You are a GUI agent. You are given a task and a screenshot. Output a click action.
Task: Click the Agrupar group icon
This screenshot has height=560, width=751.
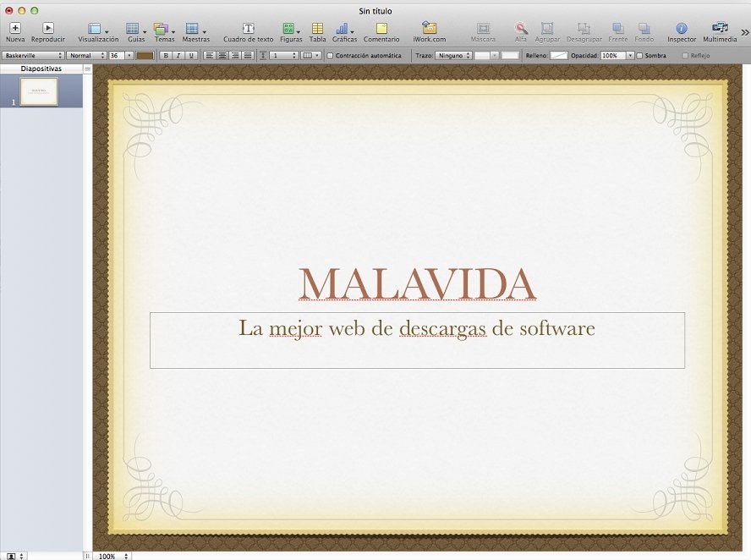(x=547, y=32)
